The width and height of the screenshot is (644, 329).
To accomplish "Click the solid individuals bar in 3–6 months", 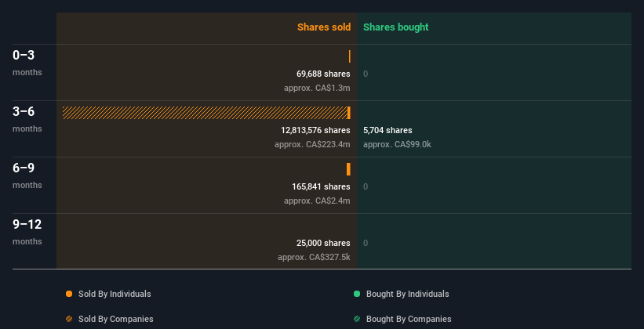I will coord(349,113).
